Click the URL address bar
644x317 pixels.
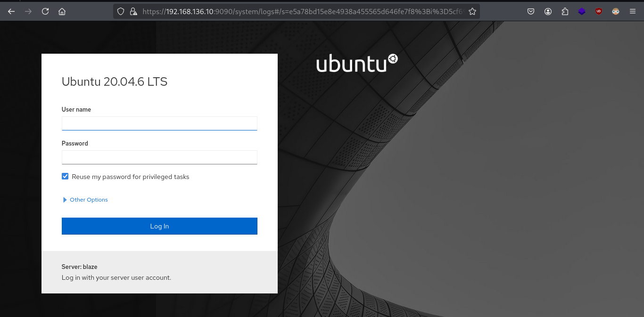click(302, 11)
